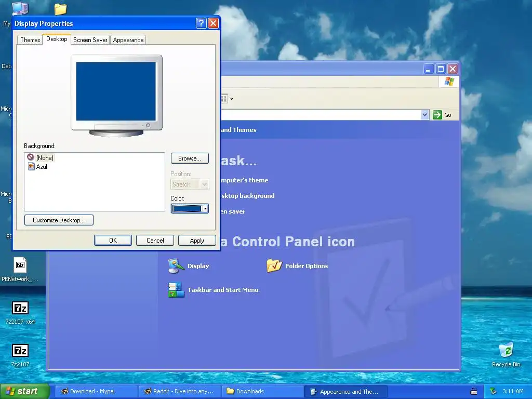This screenshot has width=532, height=399.
Task: Open the Position Stretch dropdown
Action: pos(190,184)
